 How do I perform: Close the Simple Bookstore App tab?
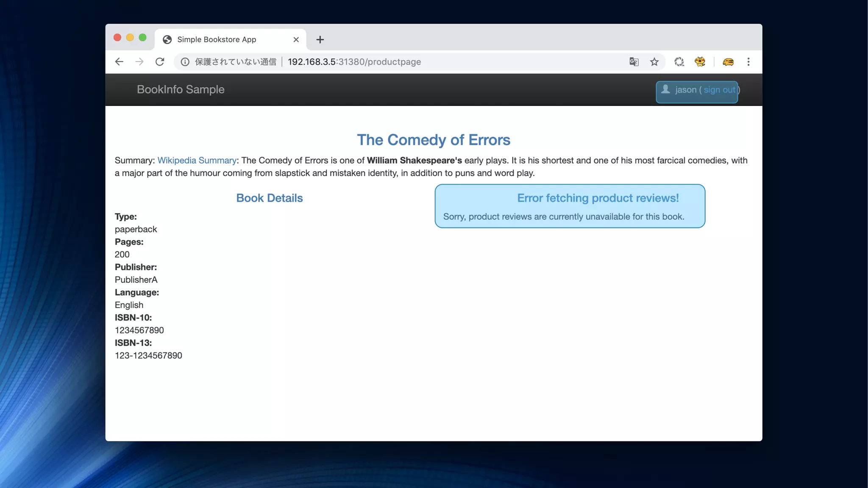[296, 39]
